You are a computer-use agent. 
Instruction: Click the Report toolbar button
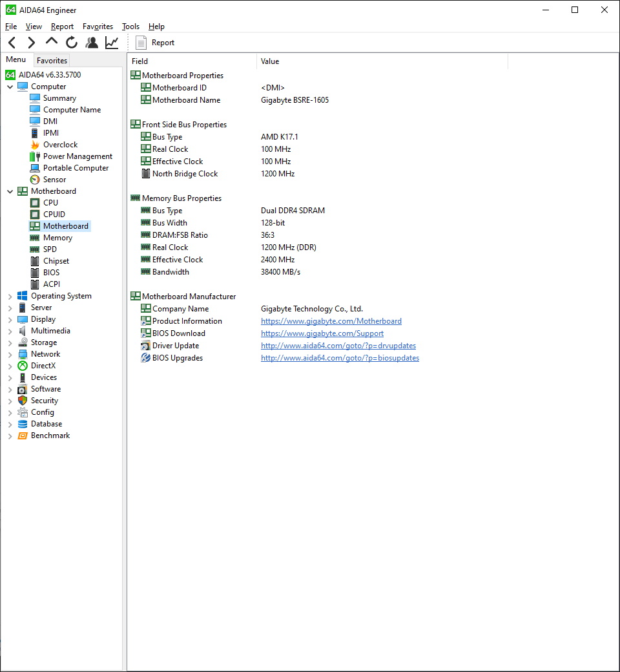click(155, 43)
